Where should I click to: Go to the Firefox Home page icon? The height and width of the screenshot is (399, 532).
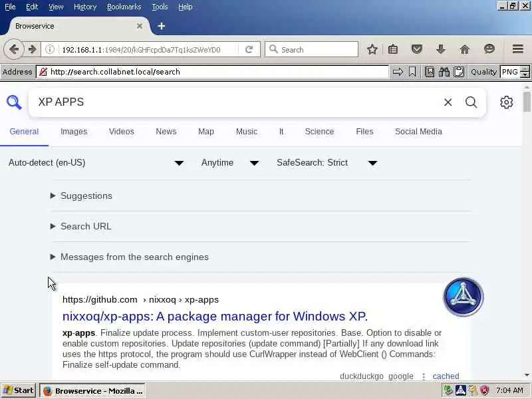pos(464,49)
